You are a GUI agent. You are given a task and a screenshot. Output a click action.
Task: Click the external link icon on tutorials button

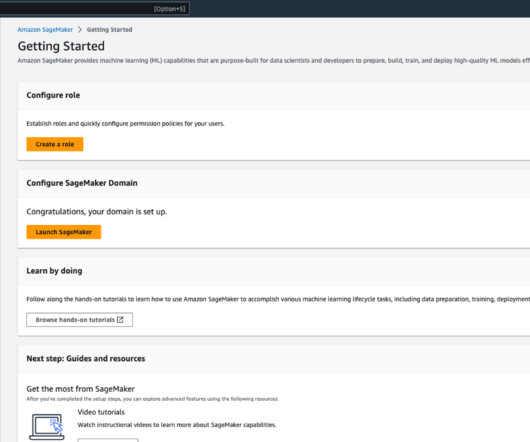pos(120,320)
